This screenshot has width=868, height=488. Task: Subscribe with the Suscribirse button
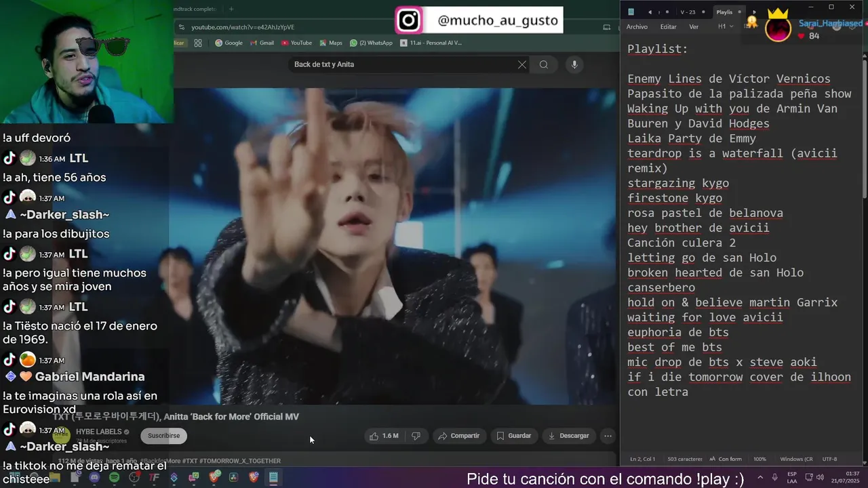point(164,436)
